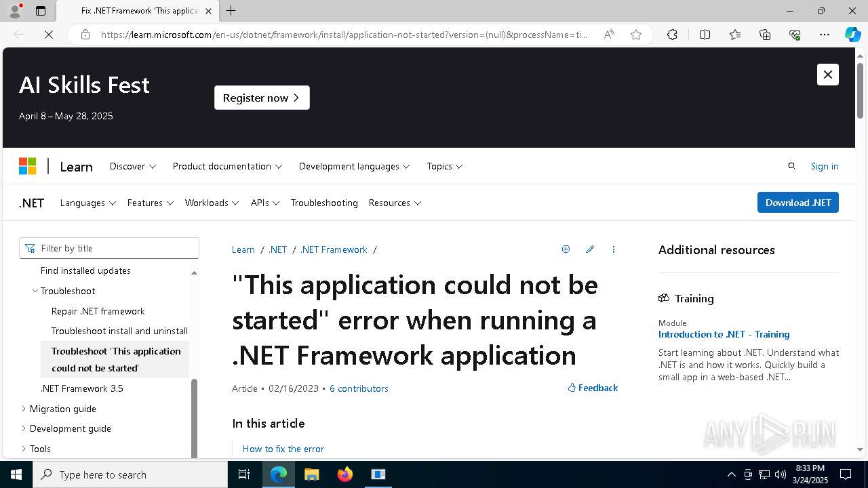Viewport: 868px width, 488px height.
Task: Open a new browser tab
Action: 231,11
